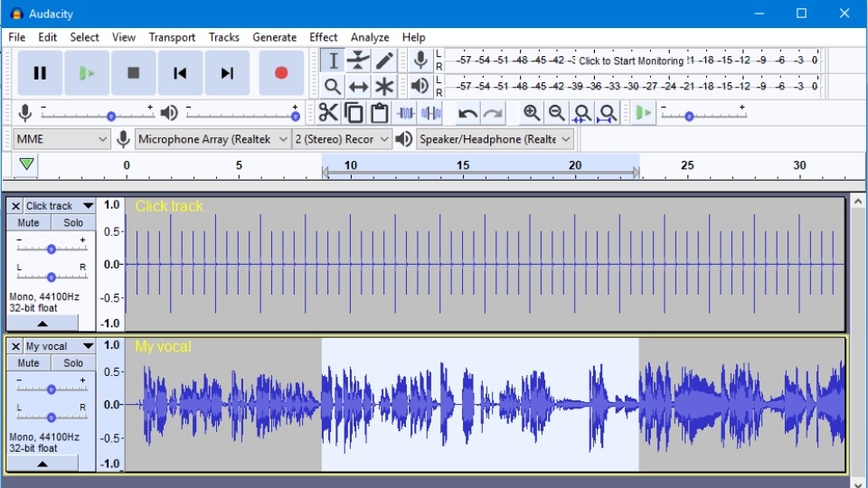Start playback with the green Play button

click(87, 73)
